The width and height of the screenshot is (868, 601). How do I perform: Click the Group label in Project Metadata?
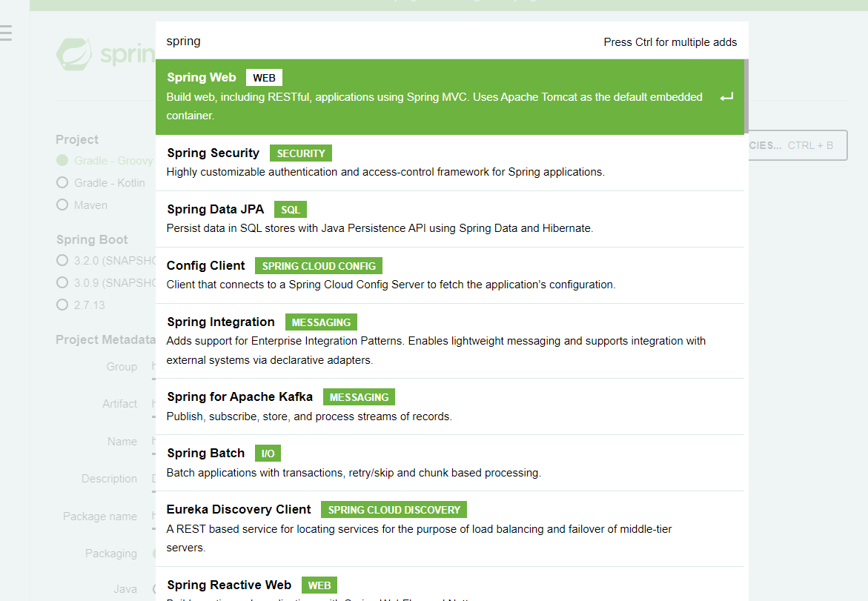coord(122,367)
